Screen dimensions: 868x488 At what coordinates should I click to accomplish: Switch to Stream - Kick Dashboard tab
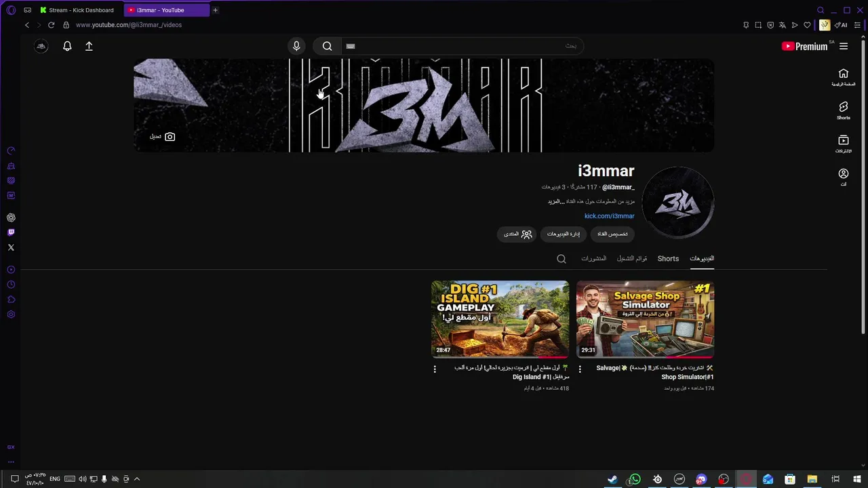pyautogui.click(x=77, y=10)
